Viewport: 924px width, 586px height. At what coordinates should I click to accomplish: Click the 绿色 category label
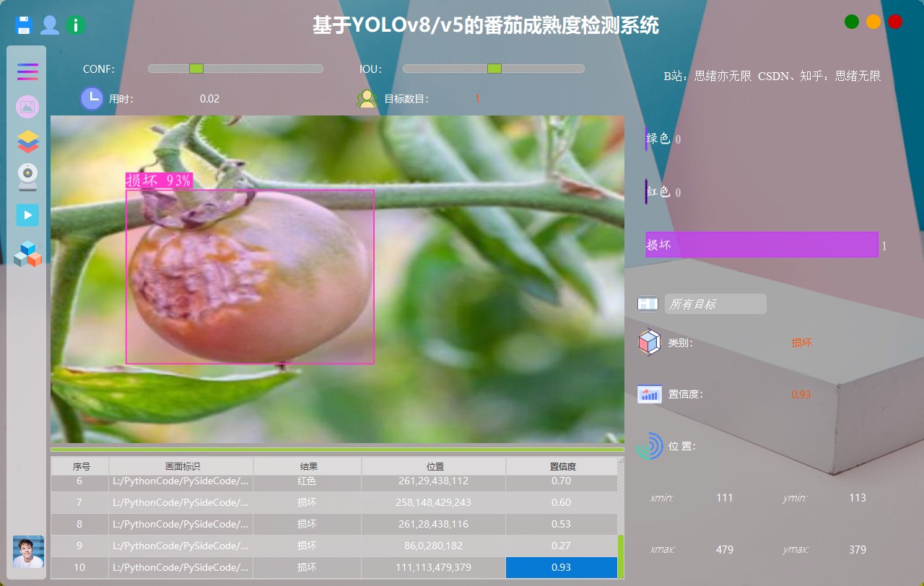point(659,139)
